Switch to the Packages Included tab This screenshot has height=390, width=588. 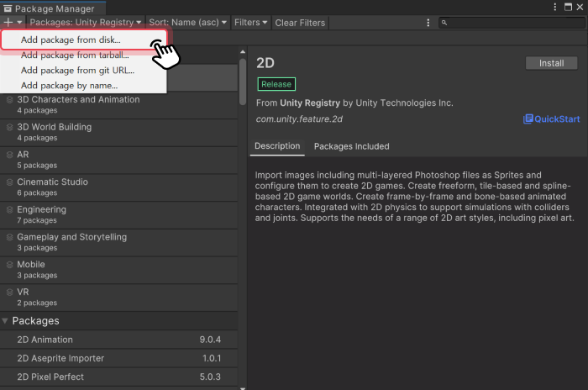(351, 146)
